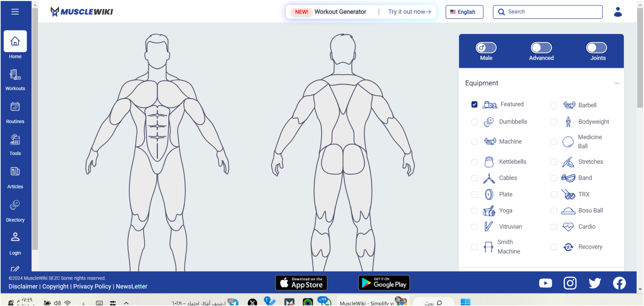Image resolution: width=644 pixels, height=306 pixels.
Task: Open the Workouts section
Action: 15,80
